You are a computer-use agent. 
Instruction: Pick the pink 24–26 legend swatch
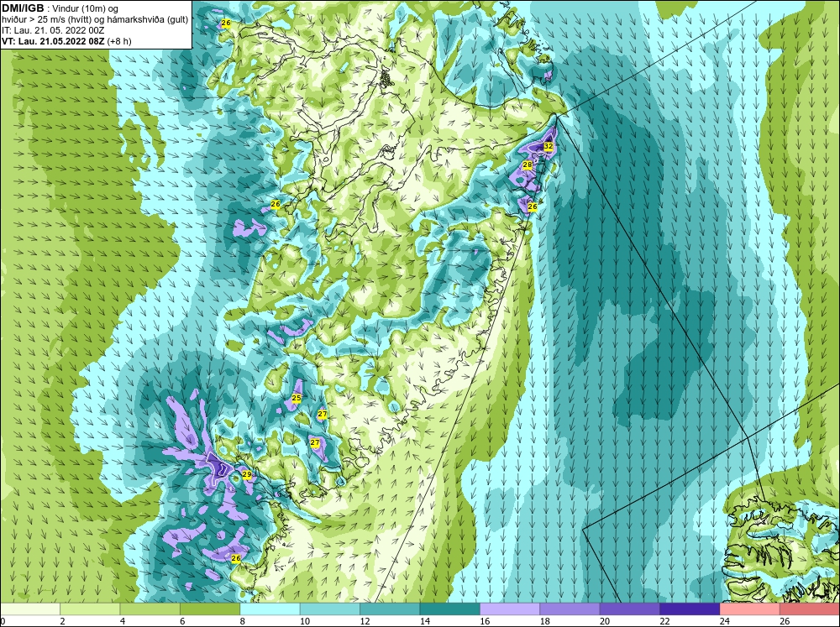[750, 609]
